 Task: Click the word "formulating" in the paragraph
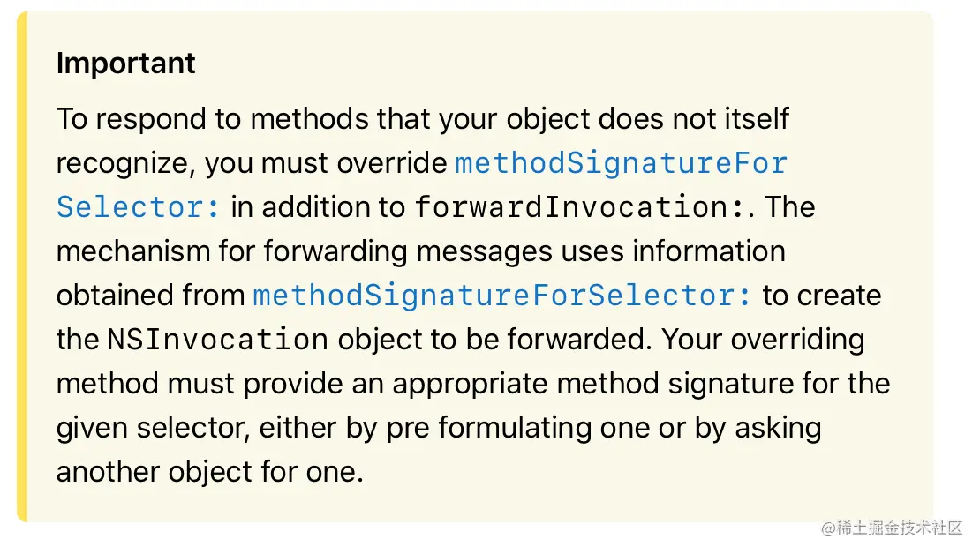click(x=515, y=429)
